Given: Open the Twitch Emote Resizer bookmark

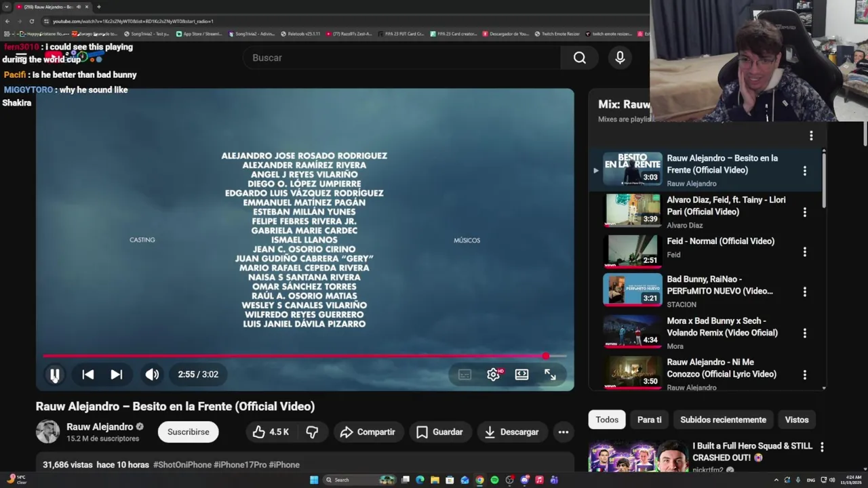Looking at the screenshot, I should [557, 34].
